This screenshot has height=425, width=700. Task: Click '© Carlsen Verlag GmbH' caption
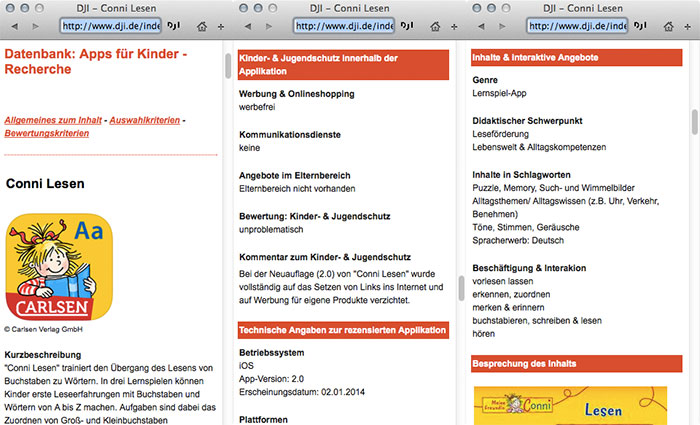click(43, 329)
